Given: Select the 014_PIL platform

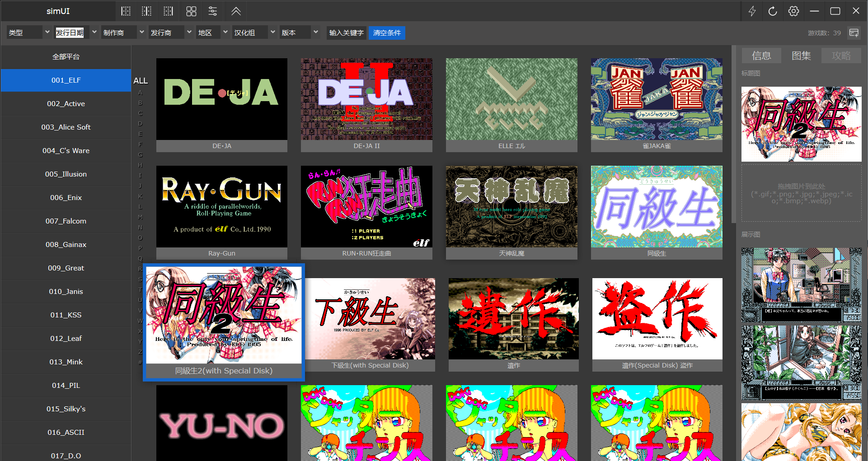Looking at the screenshot, I should tap(66, 386).
